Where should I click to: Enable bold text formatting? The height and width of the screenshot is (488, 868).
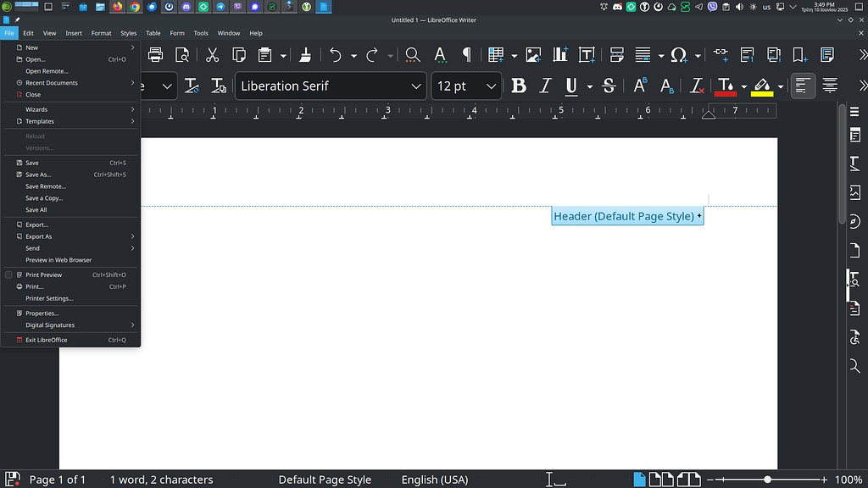[519, 86]
